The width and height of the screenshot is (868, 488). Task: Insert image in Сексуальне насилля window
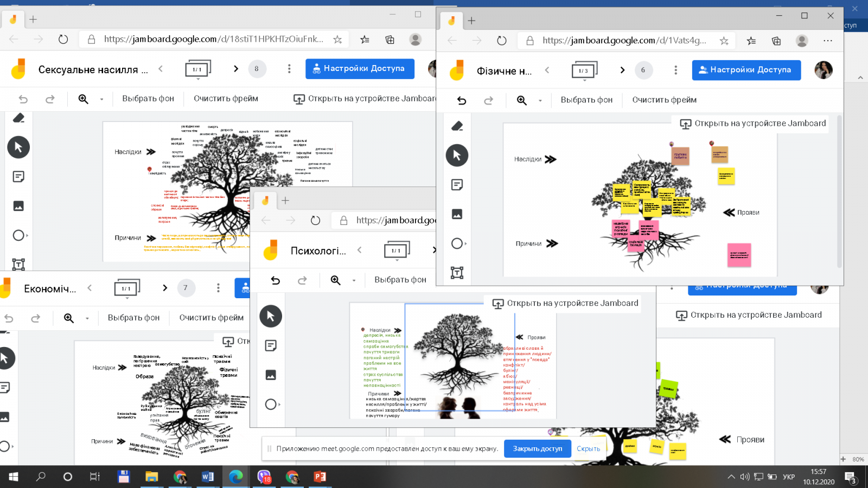pyautogui.click(x=18, y=206)
